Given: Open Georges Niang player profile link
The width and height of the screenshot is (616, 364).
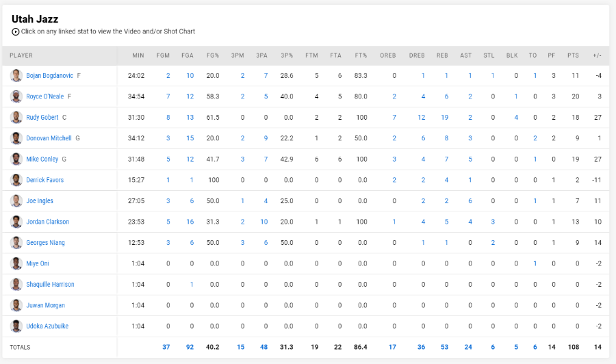Looking at the screenshot, I should click(x=45, y=243).
